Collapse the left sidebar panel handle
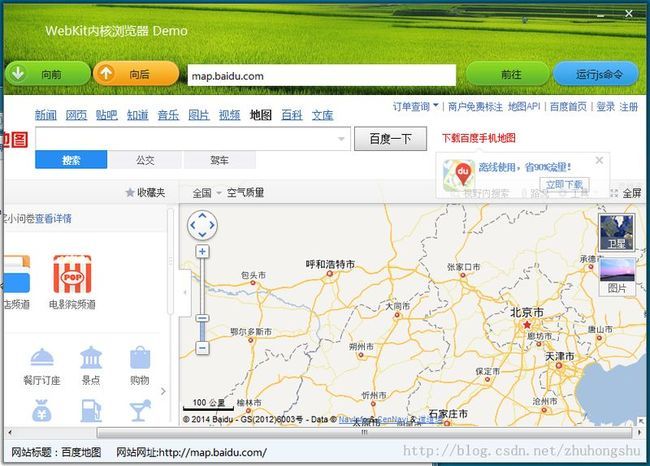Screen dimensions: 650x466 click(185, 292)
